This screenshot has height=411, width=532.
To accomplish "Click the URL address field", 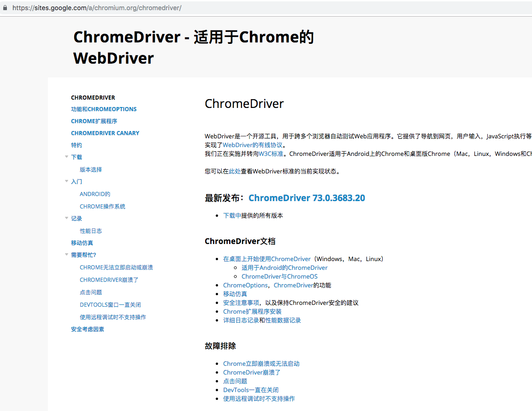I will tap(266, 8).
